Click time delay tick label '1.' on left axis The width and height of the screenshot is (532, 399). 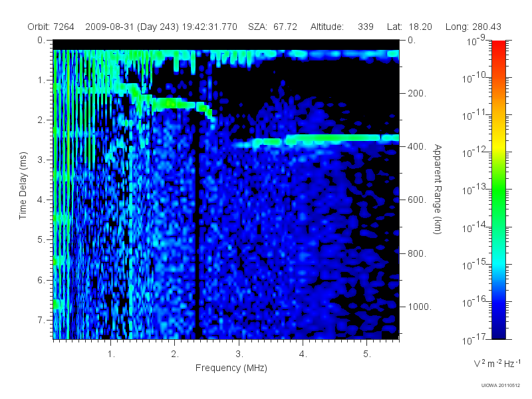(41, 80)
